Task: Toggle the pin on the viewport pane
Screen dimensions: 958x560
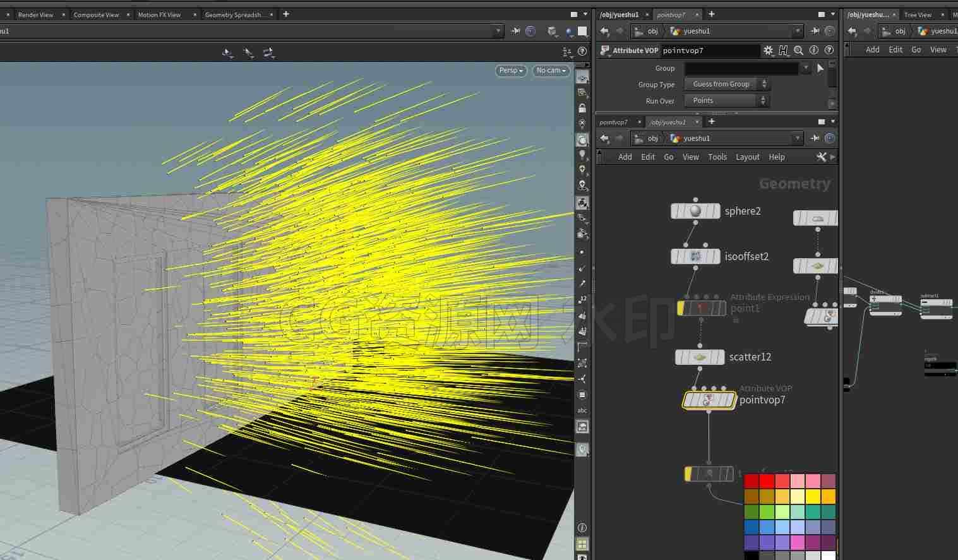Action: coord(515,31)
